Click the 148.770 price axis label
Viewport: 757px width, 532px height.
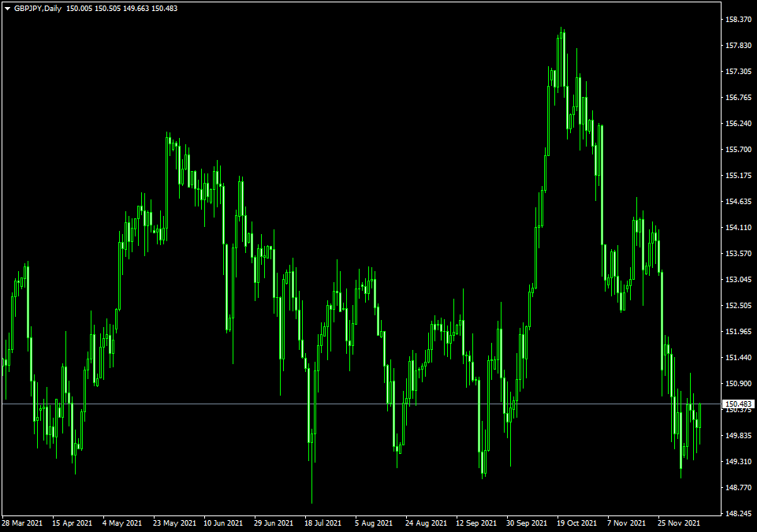click(739, 488)
